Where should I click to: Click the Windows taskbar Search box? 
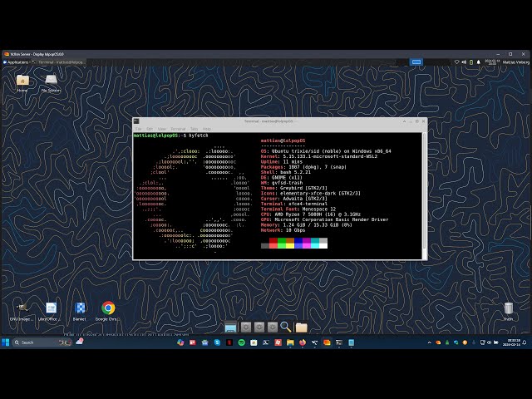[x=42, y=342]
